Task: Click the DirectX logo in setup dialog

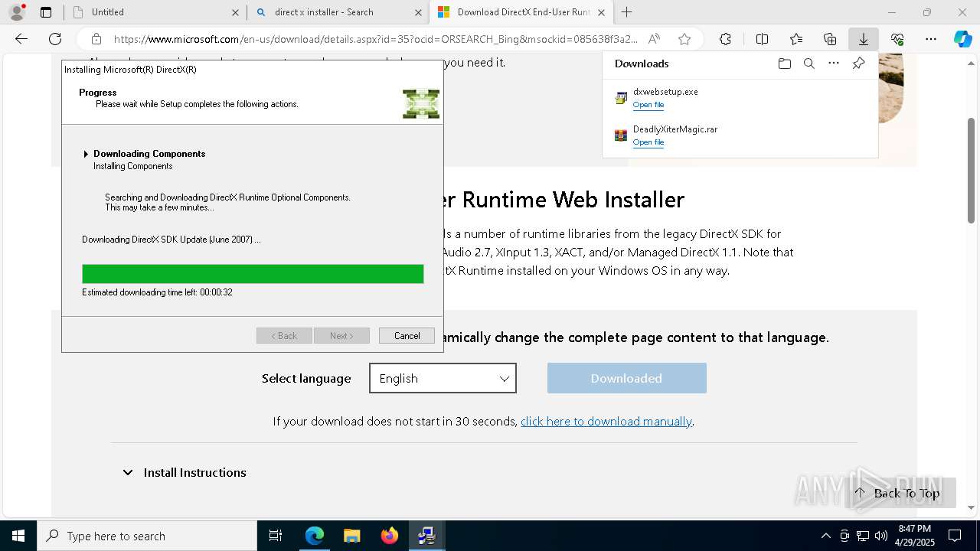Action: [x=421, y=104]
